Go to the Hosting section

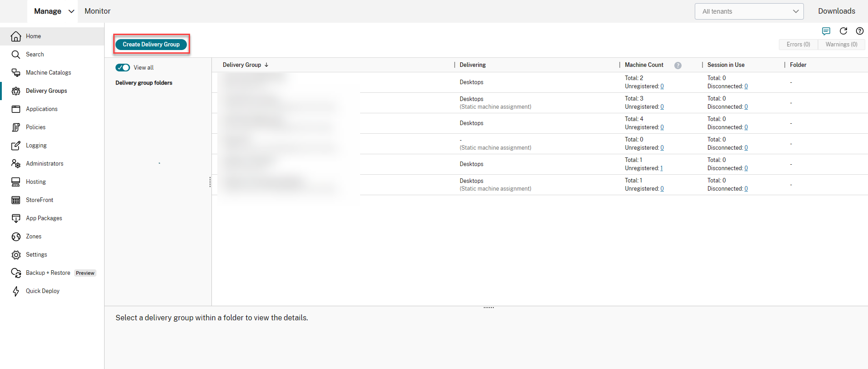[35, 182]
